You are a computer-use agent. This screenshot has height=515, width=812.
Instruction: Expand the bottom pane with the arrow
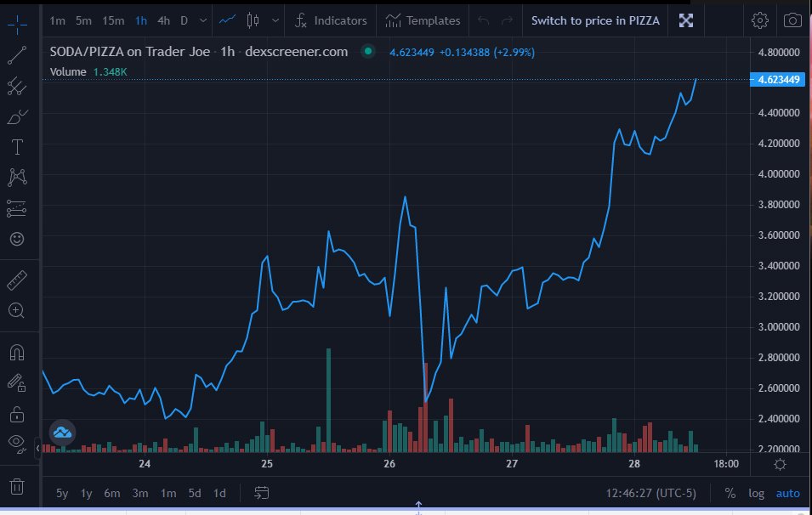click(418, 505)
